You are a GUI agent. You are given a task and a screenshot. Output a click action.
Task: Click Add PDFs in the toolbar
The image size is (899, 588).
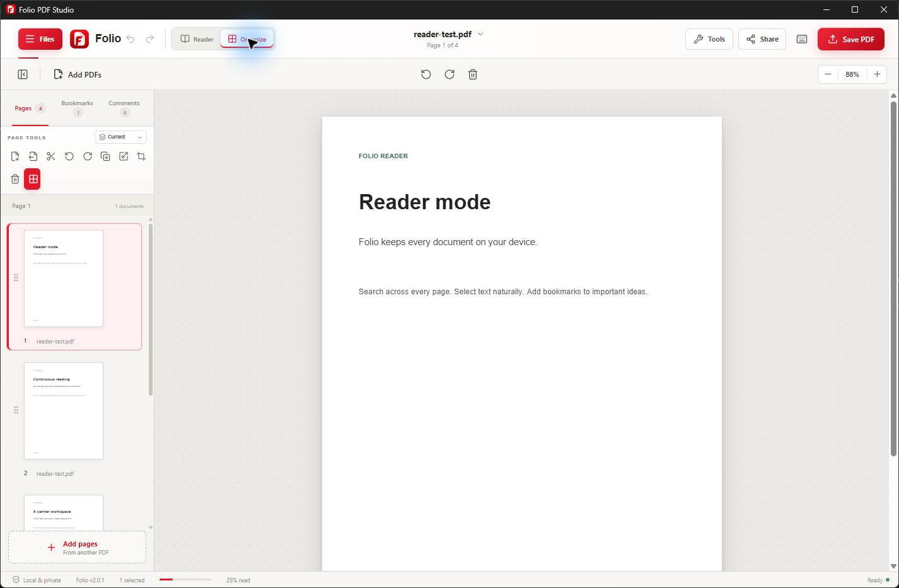coord(78,74)
